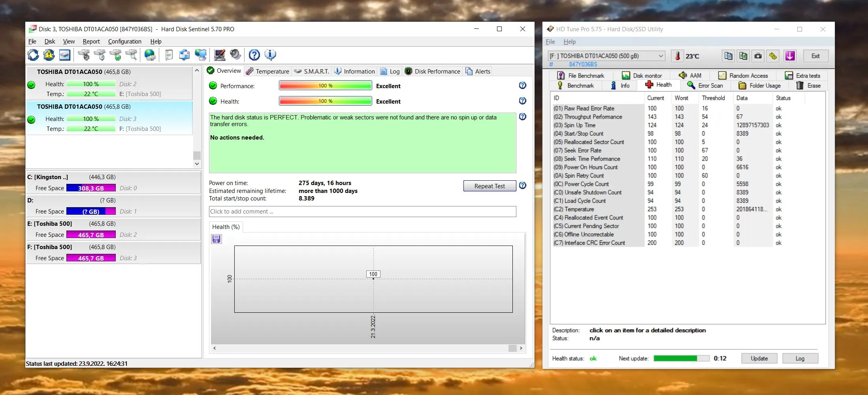Click the yellow gears options icon in HD Tune

click(x=773, y=56)
